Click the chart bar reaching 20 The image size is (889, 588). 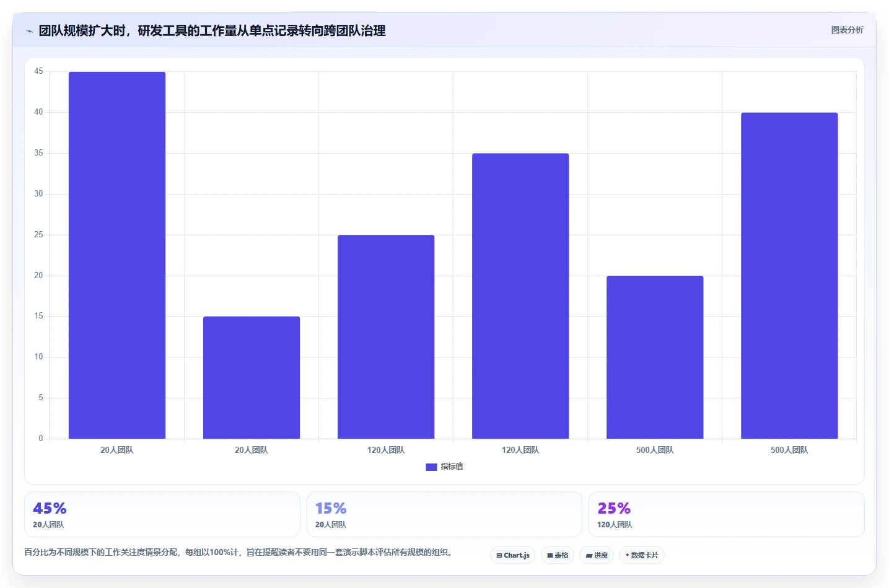click(655, 357)
